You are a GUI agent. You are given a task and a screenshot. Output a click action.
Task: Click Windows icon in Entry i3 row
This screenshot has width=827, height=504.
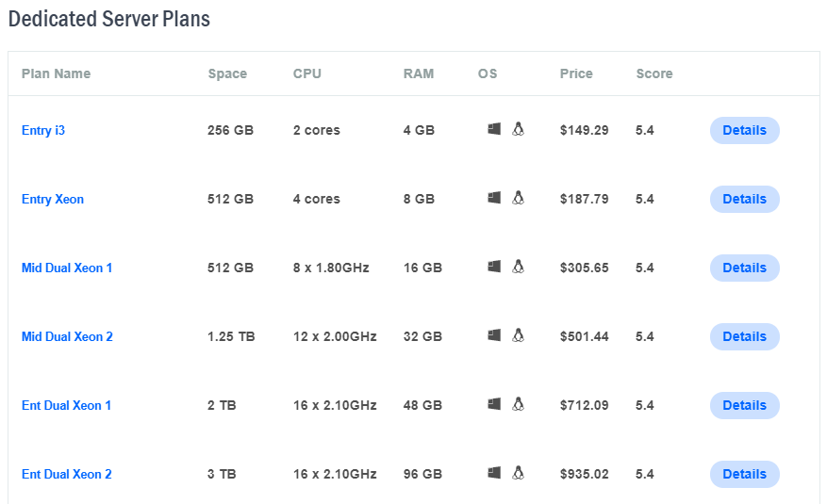coord(494,129)
